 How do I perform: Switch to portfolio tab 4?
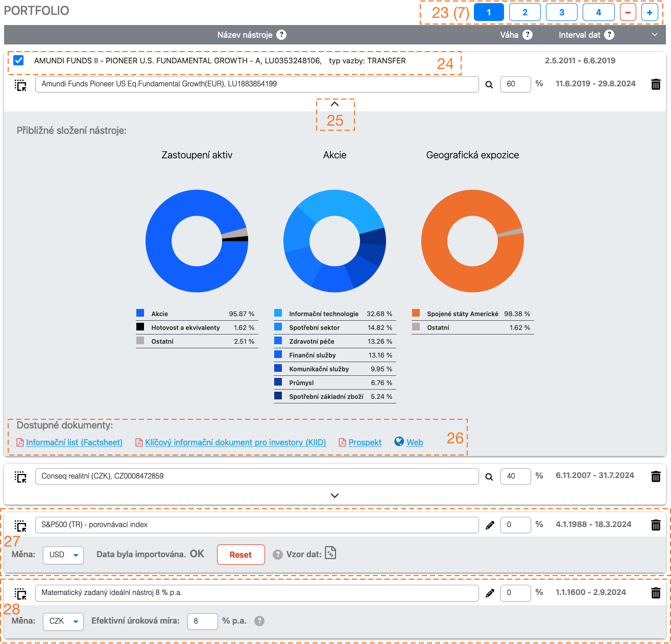(x=598, y=12)
